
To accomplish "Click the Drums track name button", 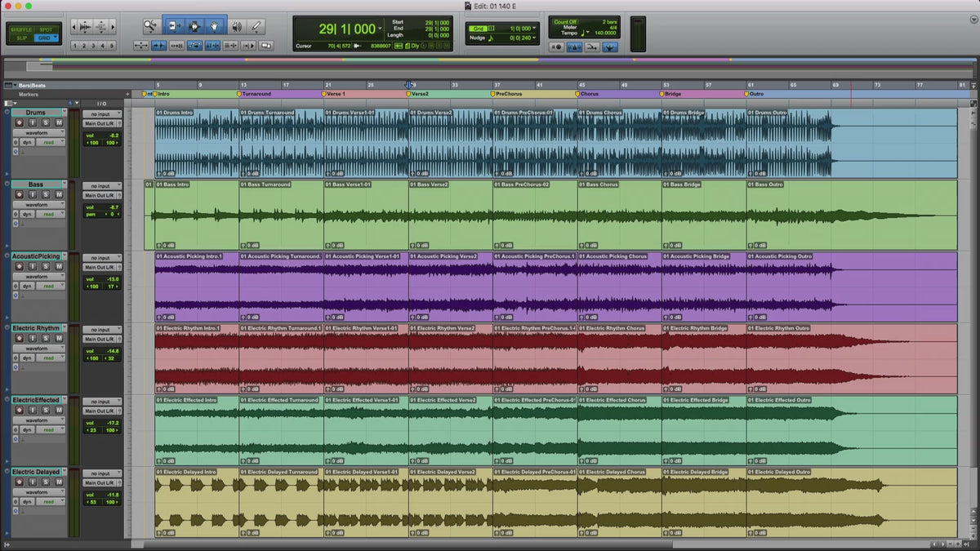I will tap(36, 113).
